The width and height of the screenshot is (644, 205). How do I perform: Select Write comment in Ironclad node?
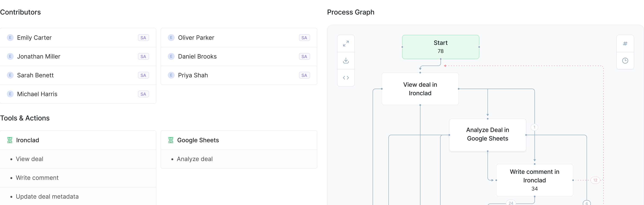tap(534, 180)
